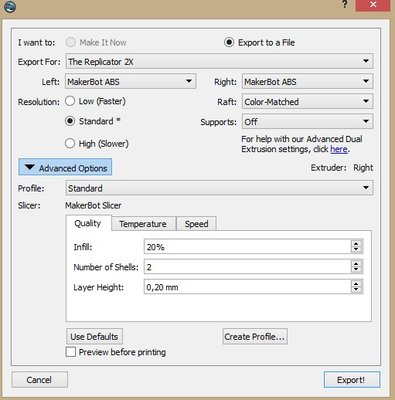The image size is (395, 400).
Task: Collapse the Advanced Options section
Action: pyautogui.click(x=65, y=167)
